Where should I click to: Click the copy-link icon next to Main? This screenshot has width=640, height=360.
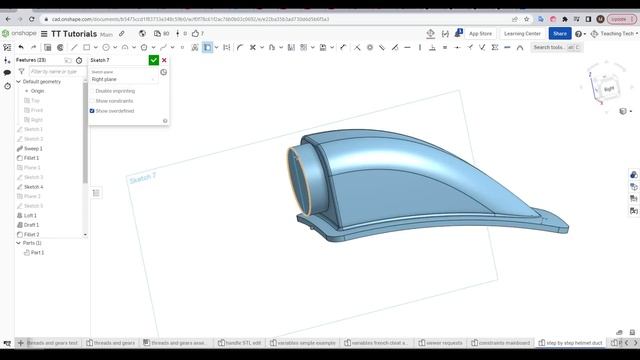point(122,33)
